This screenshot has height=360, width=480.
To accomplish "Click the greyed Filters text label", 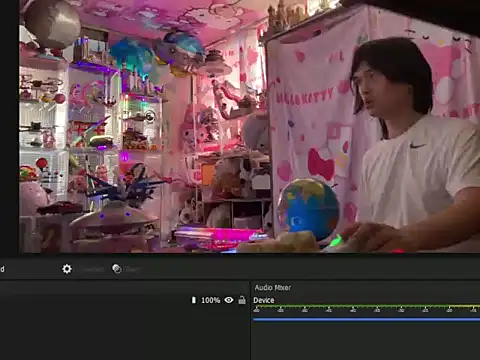I will (132, 269).
